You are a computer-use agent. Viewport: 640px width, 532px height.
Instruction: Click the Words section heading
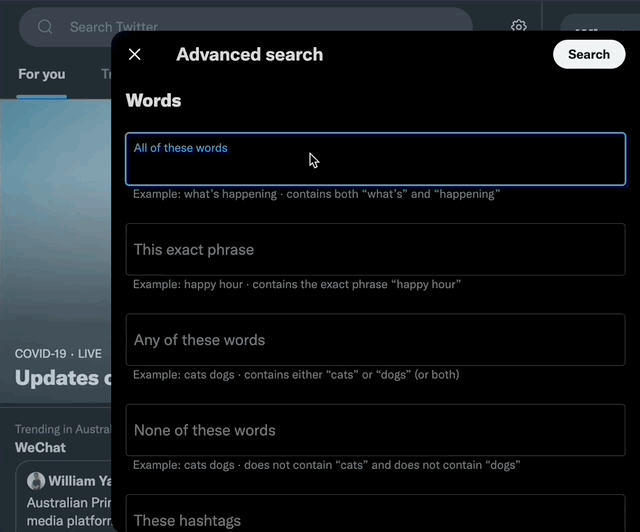click(x=153, y=100)
